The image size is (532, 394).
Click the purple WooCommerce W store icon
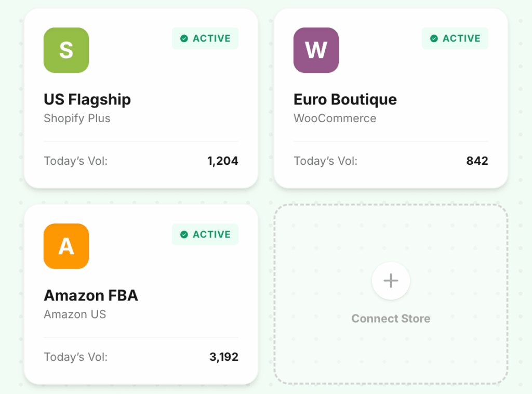tap(316, 50)
